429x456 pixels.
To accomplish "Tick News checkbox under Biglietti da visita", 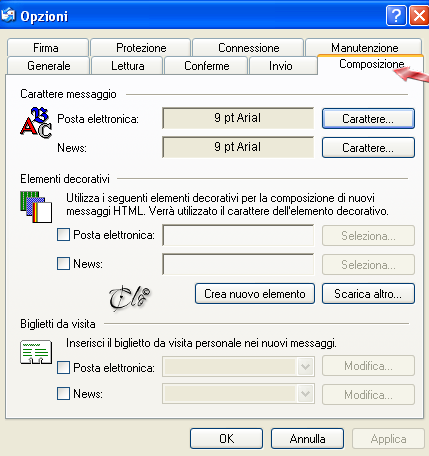I will pos(63,393).
